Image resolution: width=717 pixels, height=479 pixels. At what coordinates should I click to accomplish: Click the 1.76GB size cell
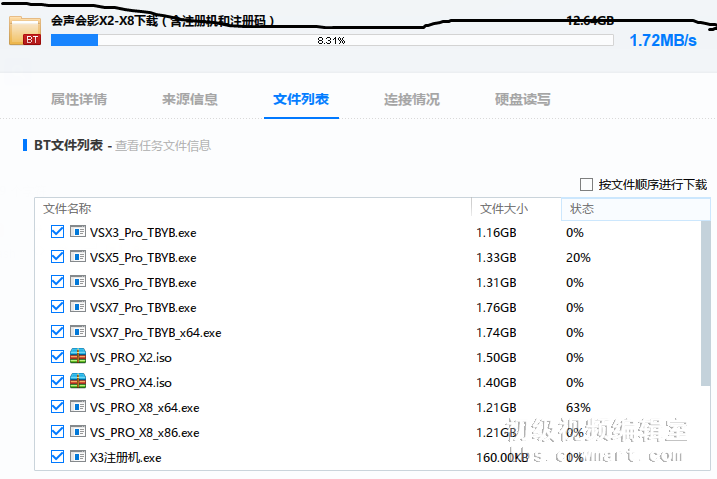click(x=496, y=308)
